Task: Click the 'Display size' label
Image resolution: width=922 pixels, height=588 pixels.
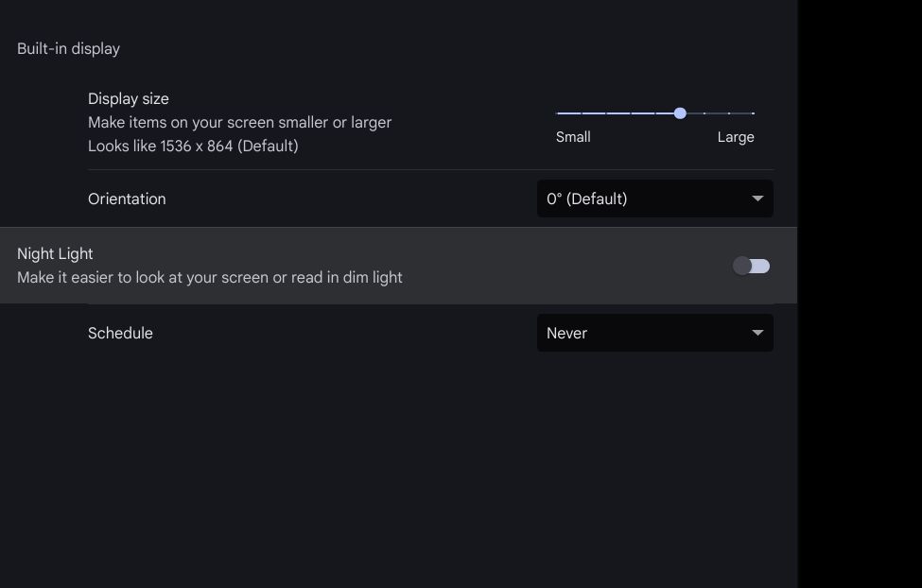Action: (129, 98)
